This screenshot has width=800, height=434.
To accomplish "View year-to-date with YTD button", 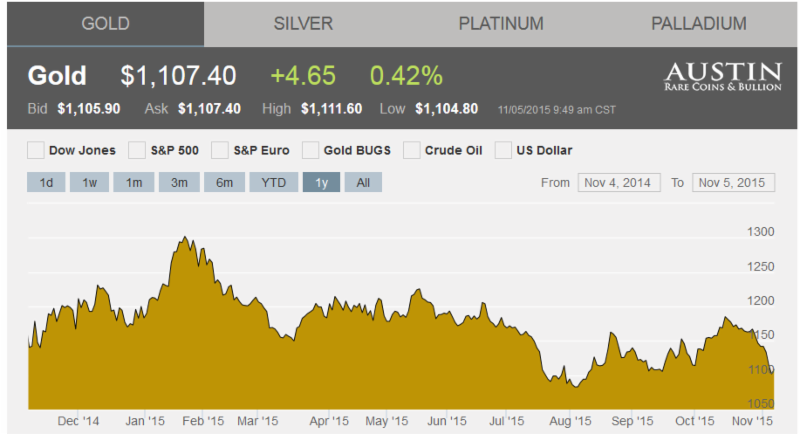I will pyautogui.click(x=273, y=183).
